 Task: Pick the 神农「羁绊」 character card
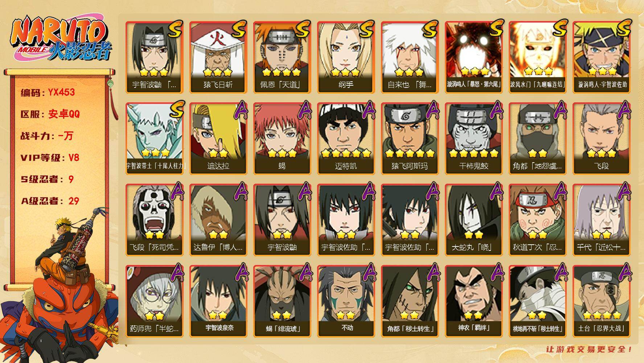point(473,301)
